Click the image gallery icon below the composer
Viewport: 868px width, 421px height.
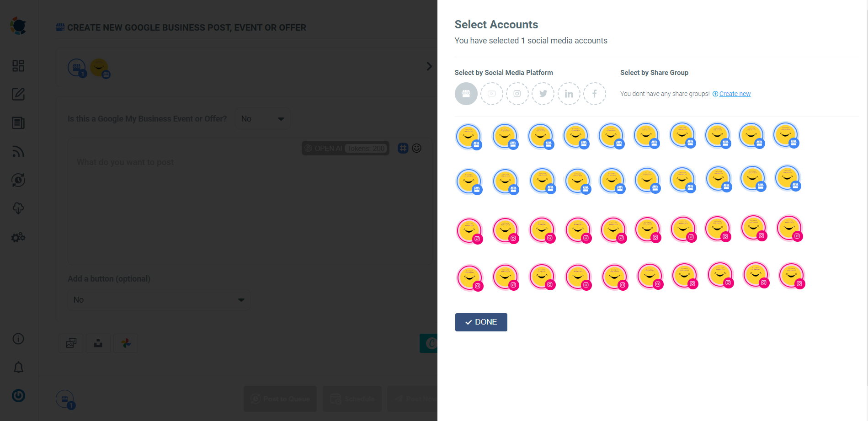click(70, 343)
